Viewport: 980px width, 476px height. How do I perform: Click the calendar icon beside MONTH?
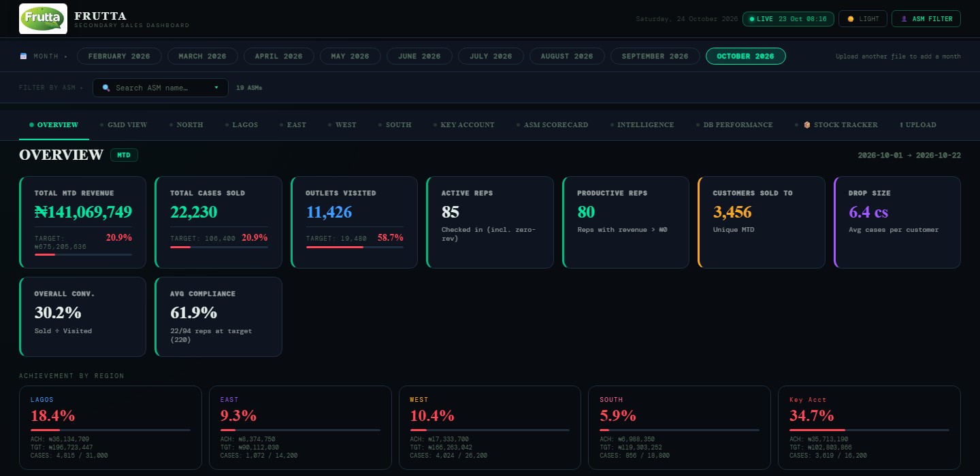click(x=24, y=56)
